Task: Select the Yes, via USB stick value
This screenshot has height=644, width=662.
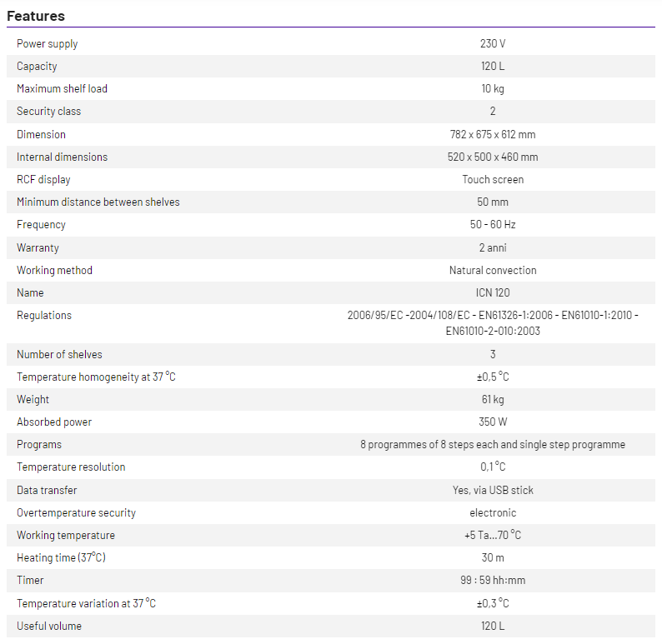Action: coord(492,490)
